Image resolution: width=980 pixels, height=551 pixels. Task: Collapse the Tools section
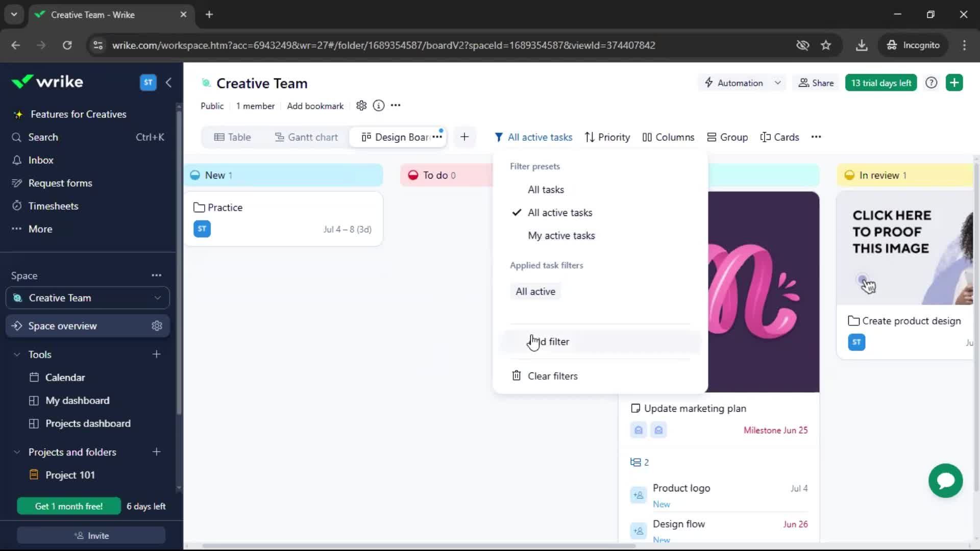(17, 355)
